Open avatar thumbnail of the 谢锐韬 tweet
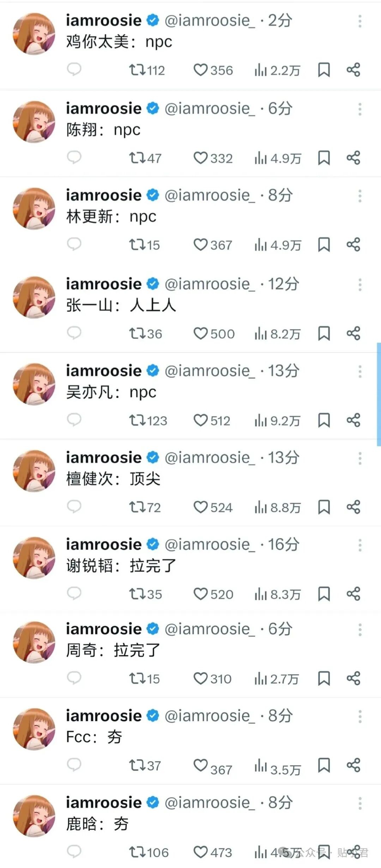Image resolution: width=381 pixels, height=868 pixels. [x=34, y=558]
